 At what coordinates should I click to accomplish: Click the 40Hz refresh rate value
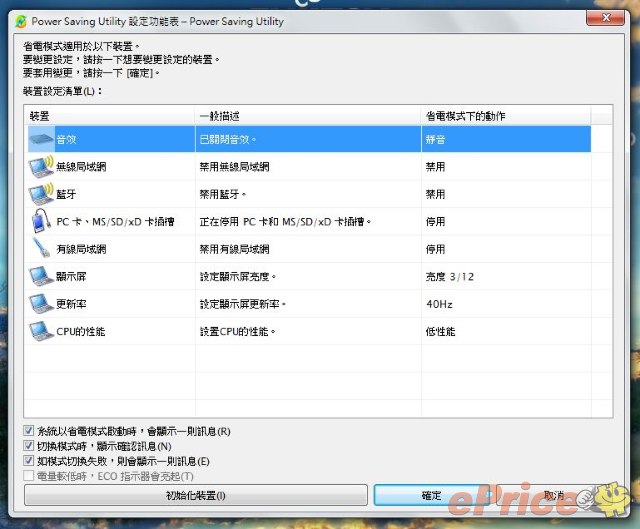coord(439,304)
